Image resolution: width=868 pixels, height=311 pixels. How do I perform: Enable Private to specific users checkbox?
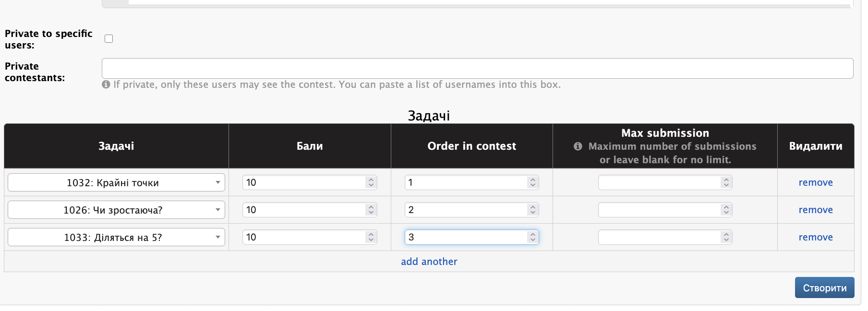pos(109,39)
